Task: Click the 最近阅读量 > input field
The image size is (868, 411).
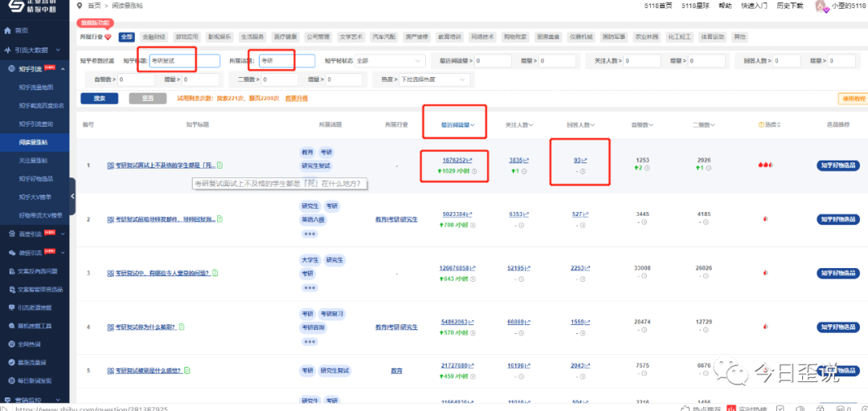Action: 494,61
